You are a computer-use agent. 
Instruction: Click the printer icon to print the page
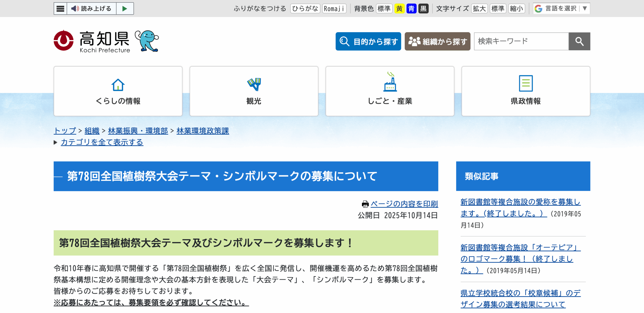pos(365,204)
